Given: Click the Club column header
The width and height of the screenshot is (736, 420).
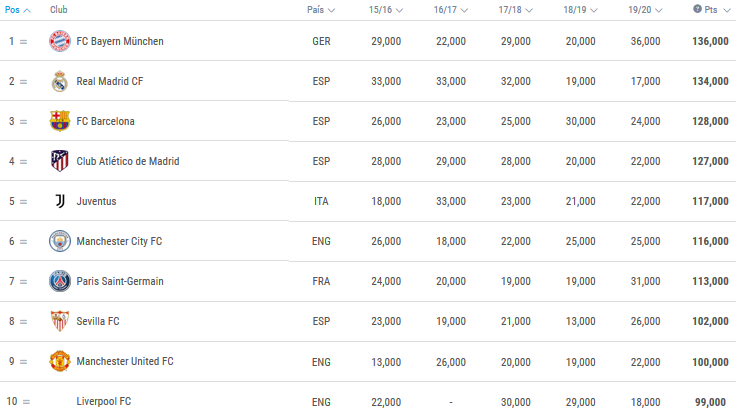Looking at the screenshot, I should (59, 10).
